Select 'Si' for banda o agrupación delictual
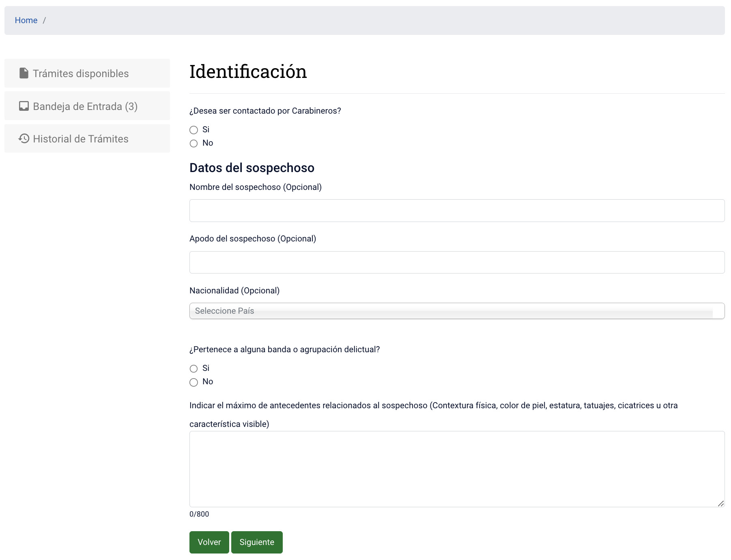This screenshot has width=731, height=560. pos(193,368)
